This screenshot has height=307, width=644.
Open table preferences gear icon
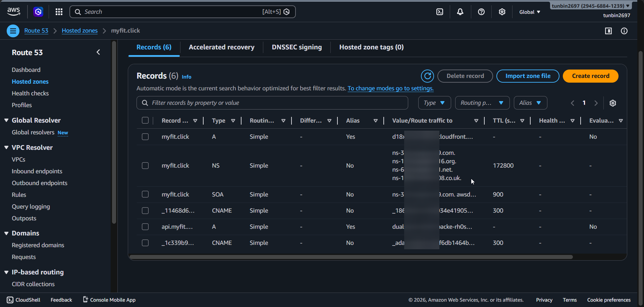[x=612, y=103]
